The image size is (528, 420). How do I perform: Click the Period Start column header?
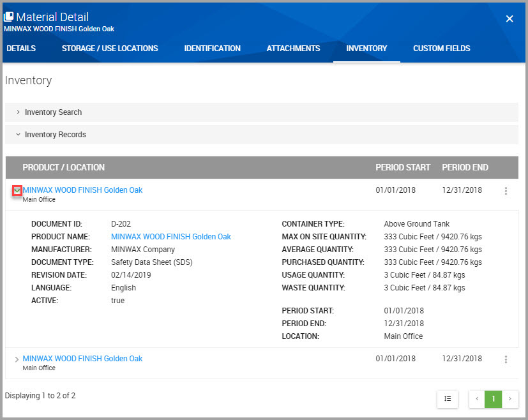coord(403,168)
